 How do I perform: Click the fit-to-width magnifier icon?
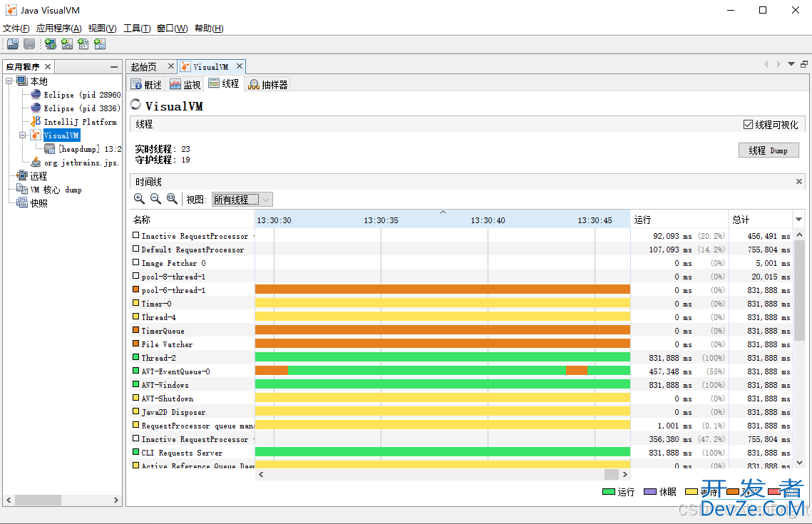pos(172,199)
